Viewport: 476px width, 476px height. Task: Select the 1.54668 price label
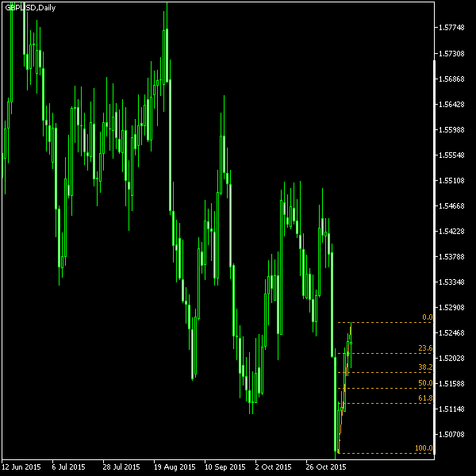coord(451,206)
